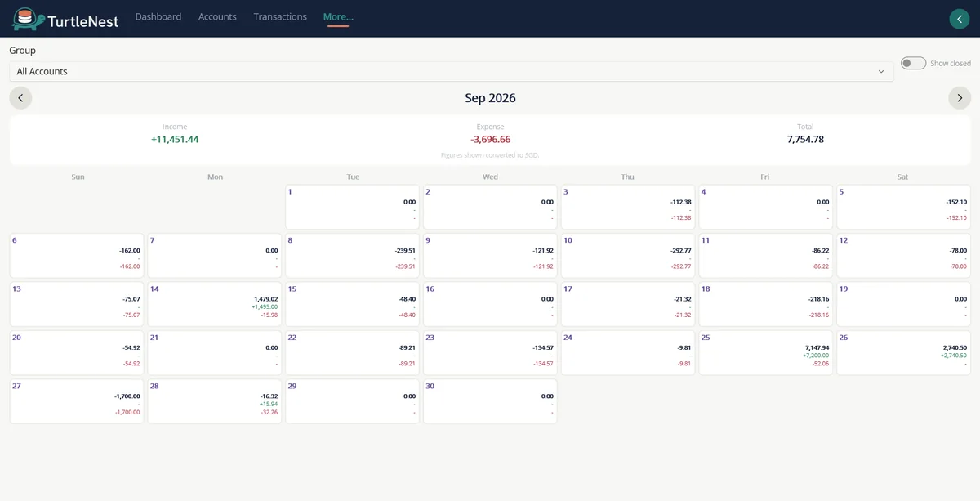Click the income total +11,451.44
Screen dimensions: 980x501
pyautogui.click(x=175, y=140)
